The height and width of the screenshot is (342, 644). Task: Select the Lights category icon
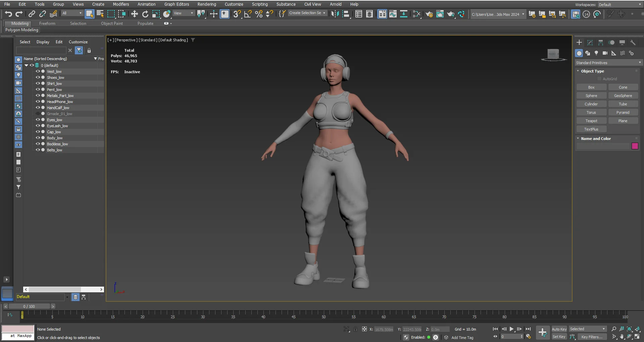click(596, 53)
